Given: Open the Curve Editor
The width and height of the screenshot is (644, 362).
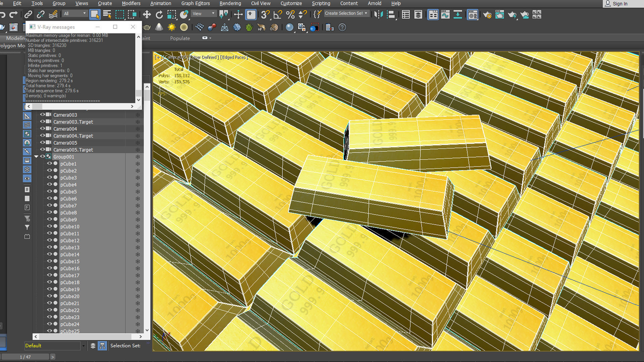Looking at the screenshot, I should [x=445, y=14].
